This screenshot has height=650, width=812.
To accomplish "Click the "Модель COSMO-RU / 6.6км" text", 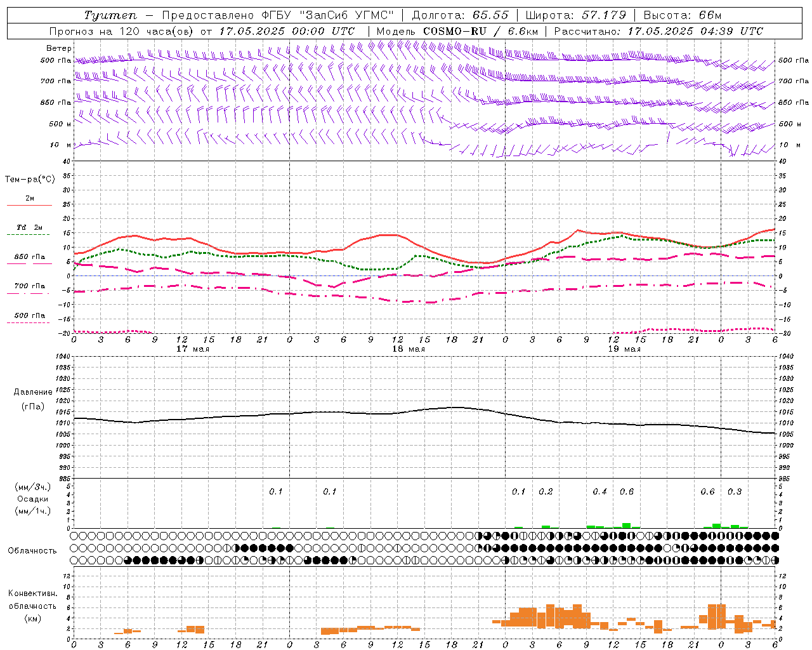I will tap(457, 30).
